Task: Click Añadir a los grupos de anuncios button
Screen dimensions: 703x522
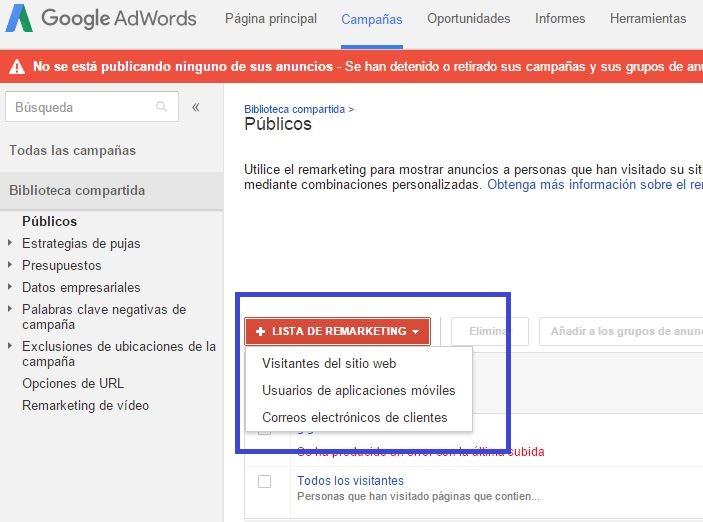Action: (x=621, y=331)
